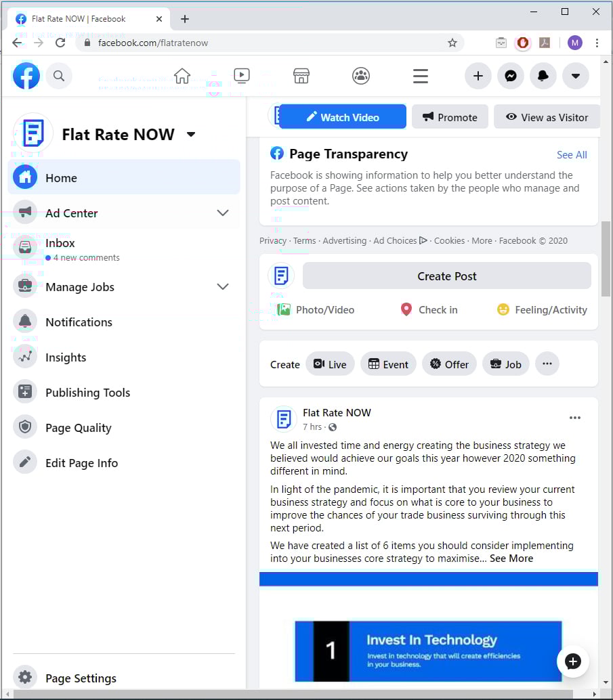Create an Event
This screenshot has height=700, width=613.
(x=388, y=364)
